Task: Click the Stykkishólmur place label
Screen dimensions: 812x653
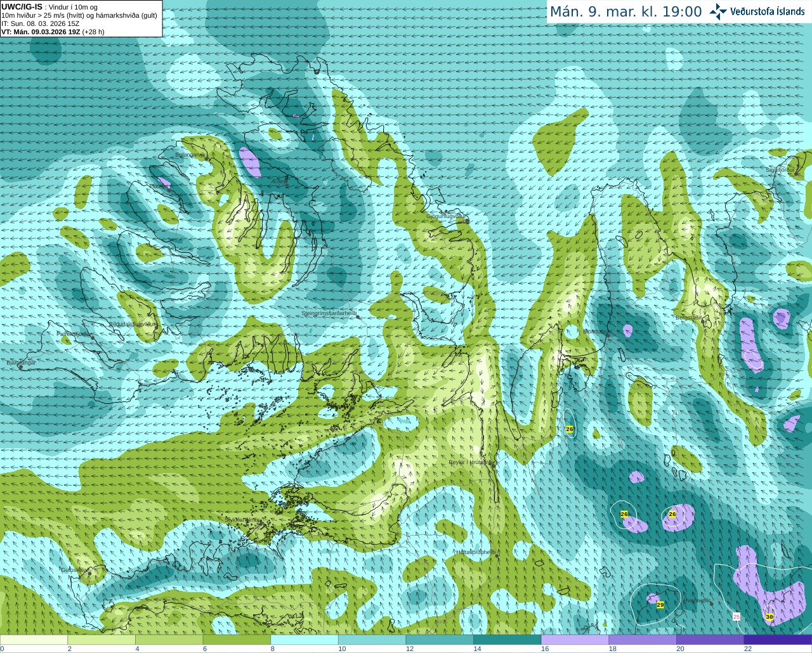Action: tap(242, 520)
